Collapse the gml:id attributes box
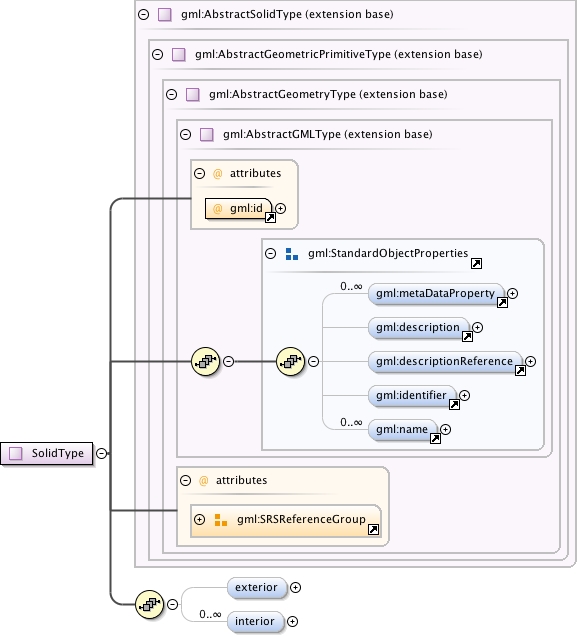 point(199,173)
